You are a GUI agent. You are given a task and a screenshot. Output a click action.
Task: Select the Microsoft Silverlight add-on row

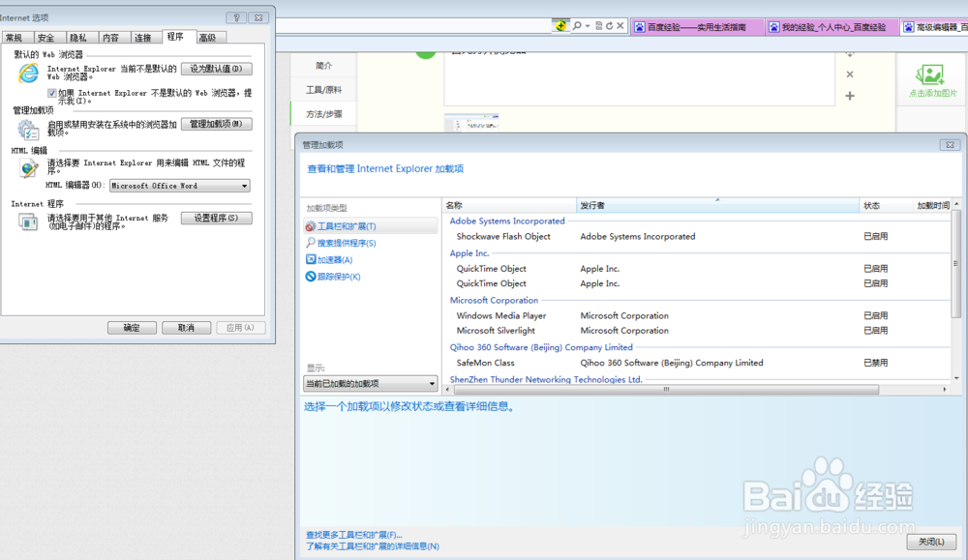696,330
